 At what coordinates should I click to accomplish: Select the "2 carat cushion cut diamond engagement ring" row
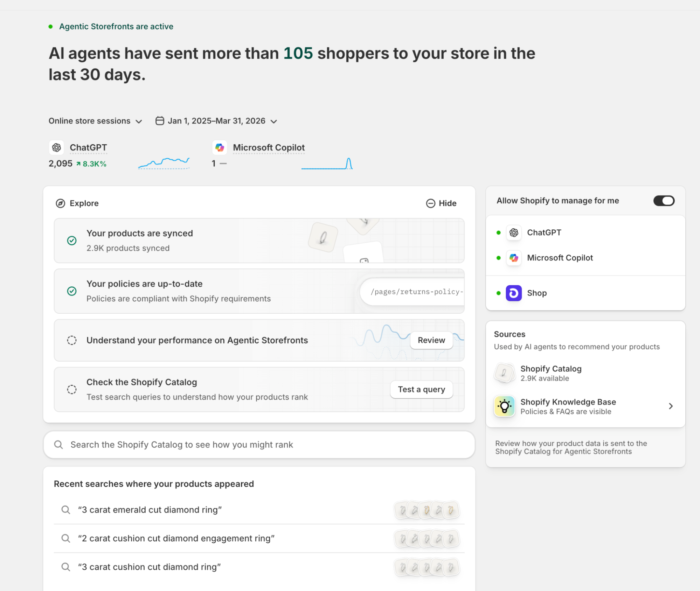click(259, 538)
